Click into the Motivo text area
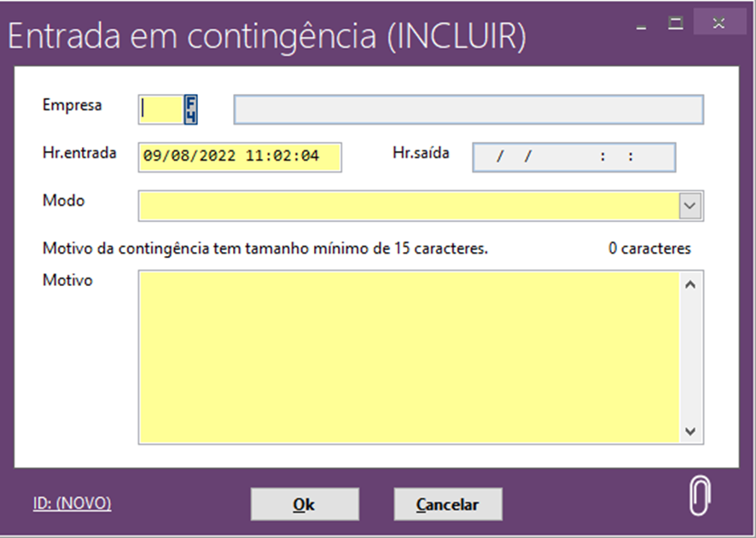This screenshot has height=538, width=756. pyautogui.click(x=408, y=356)
